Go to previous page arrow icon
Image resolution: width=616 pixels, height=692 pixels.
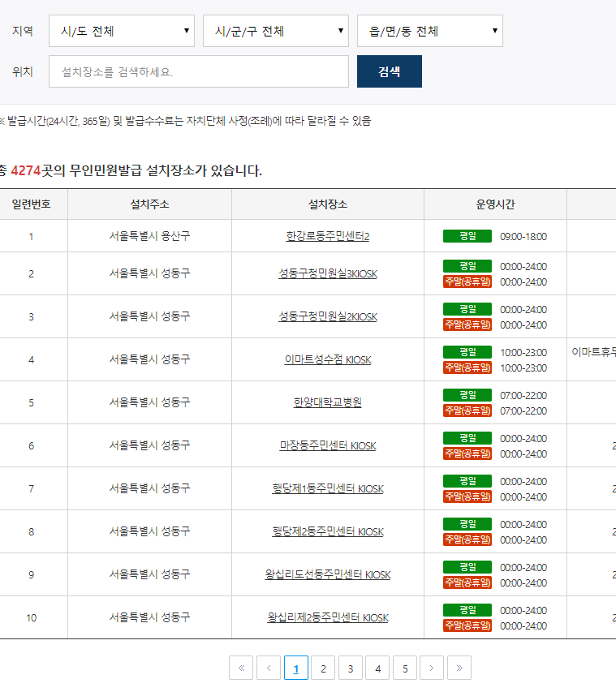point(269,668)
